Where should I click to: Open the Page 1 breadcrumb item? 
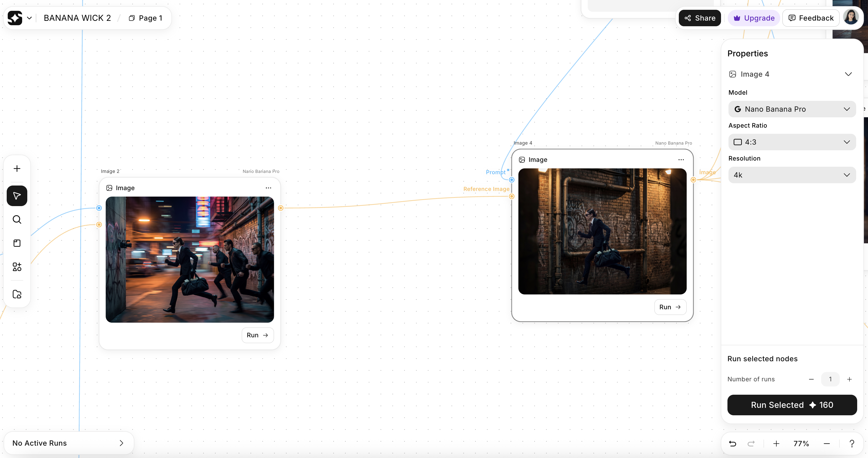tap(146, 18)
